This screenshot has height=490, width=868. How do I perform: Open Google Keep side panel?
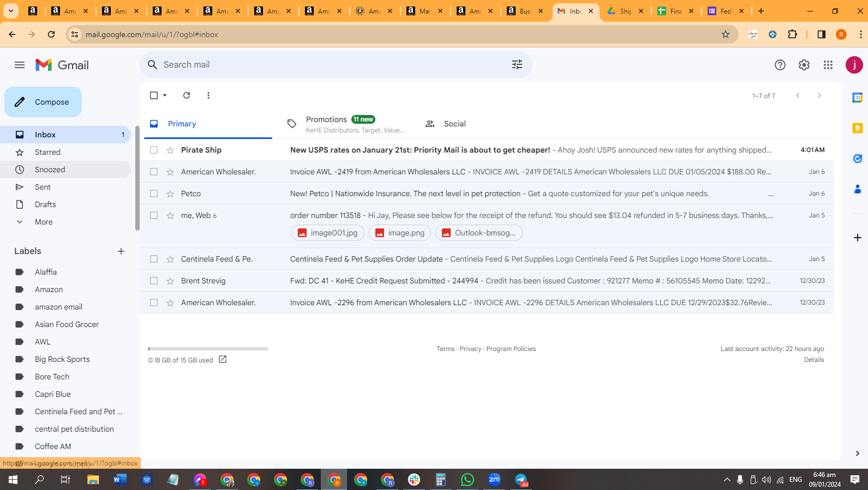(858, 128)
